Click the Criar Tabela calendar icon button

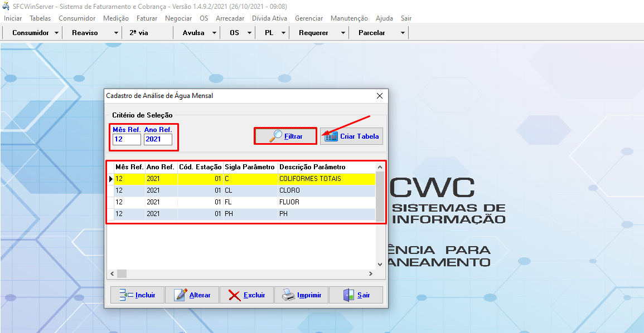(x=351, y=136)
